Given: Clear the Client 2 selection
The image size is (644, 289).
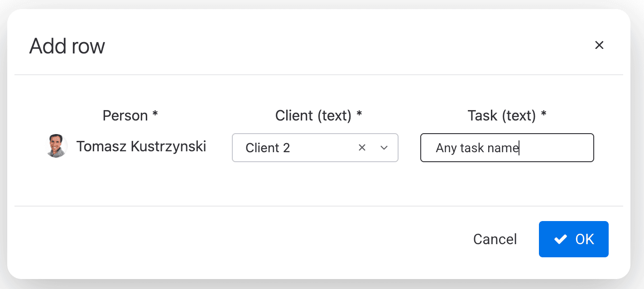Looking at the screenshot, I should click(362, 148).
